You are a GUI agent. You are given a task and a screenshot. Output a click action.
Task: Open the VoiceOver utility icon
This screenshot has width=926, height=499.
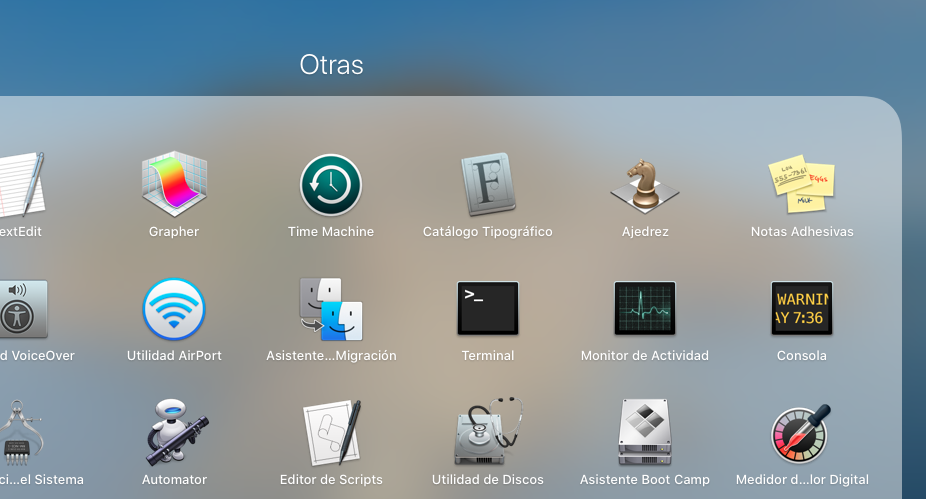pos(22,309)
